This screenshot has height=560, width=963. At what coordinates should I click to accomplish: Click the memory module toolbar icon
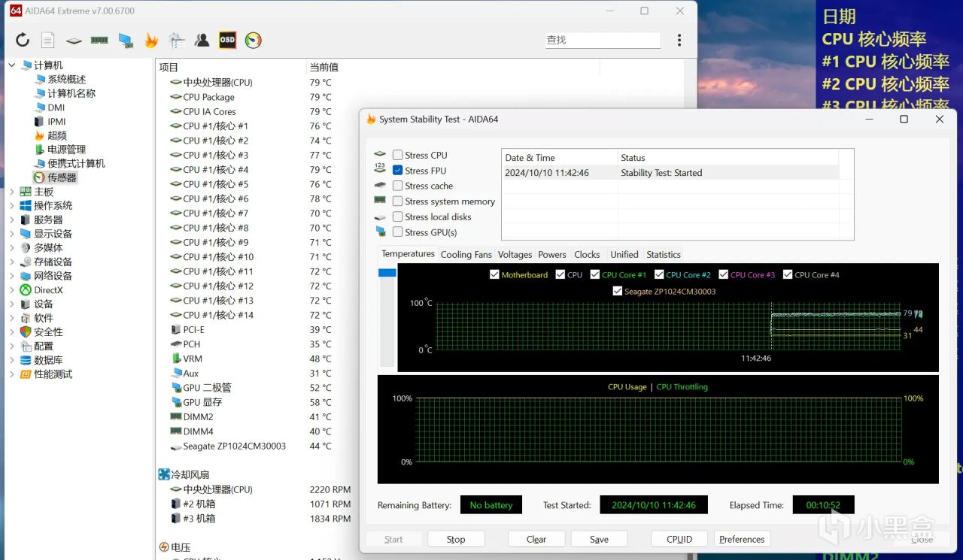pos(99,41)
